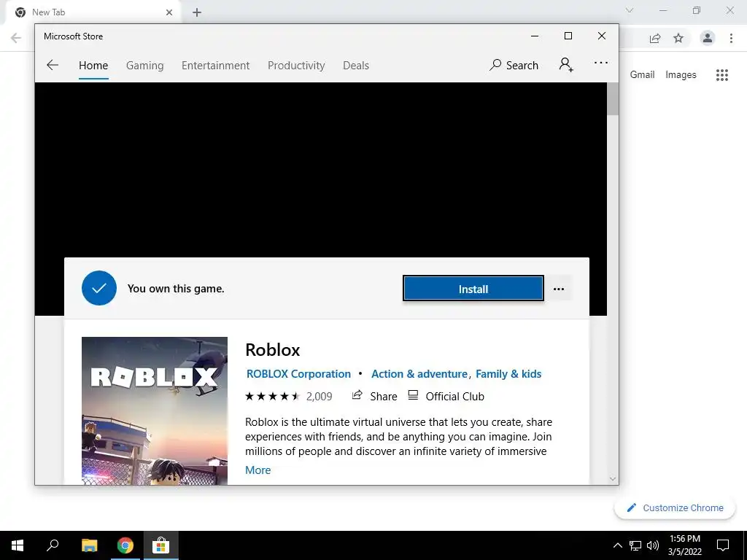The width and height of the screenshot is (747, 560).
Task: Click the blue owned checkmark icon
Action: tap(99, 288)
